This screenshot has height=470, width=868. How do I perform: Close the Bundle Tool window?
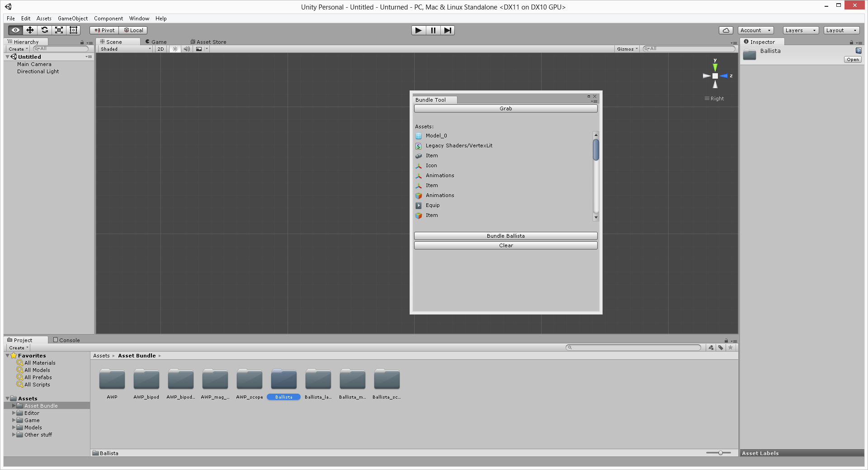pyautogui.click(x=595, y=96)
